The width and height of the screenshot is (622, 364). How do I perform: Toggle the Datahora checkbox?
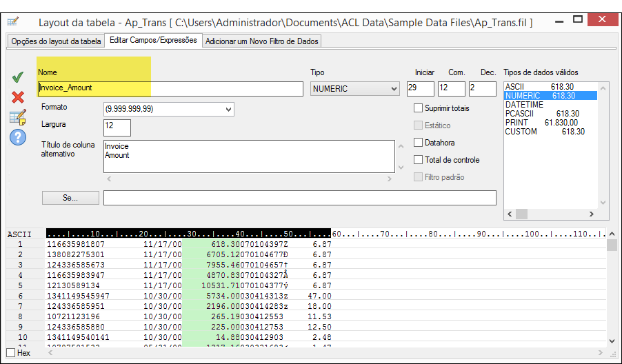418,143
